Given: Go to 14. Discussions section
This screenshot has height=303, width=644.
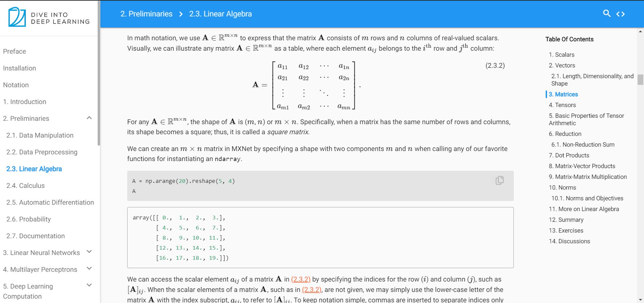Looking at the screenshot, I should [569, 241].
